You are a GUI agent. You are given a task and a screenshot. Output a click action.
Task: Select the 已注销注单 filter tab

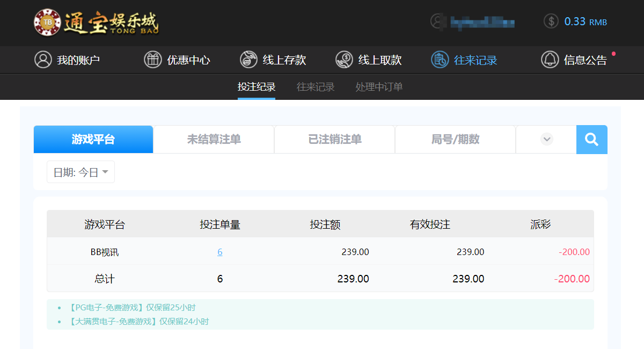click(334, 139)
